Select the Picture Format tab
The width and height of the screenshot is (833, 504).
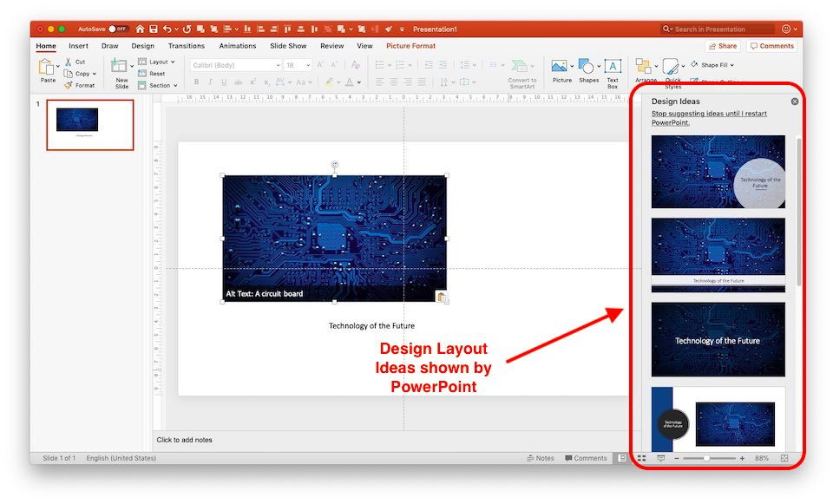[410, 46]
